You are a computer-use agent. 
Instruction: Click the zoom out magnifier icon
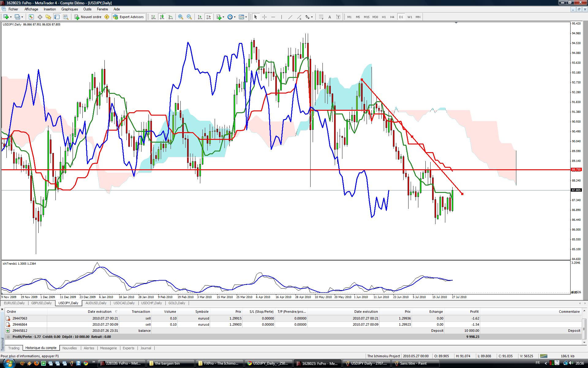pos(189,17)
